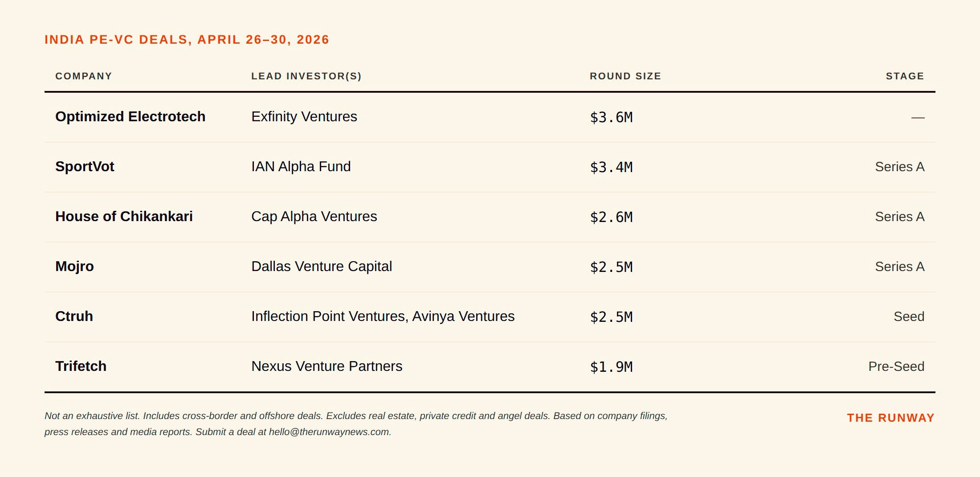Image resolution: width=980 pixels, height=477 pixels.
Task: Select Dallas Venture Capital investor text
Action: point(322,267)
